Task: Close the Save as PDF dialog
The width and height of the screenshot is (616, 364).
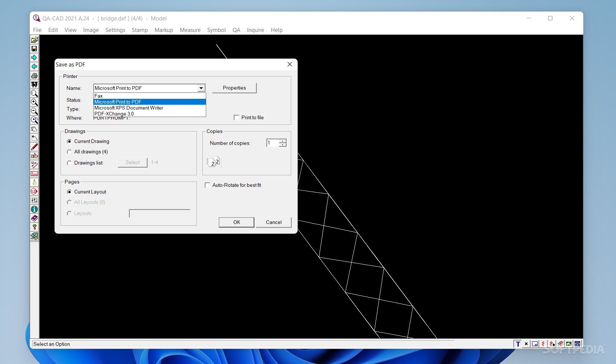Action: (290, 64)
